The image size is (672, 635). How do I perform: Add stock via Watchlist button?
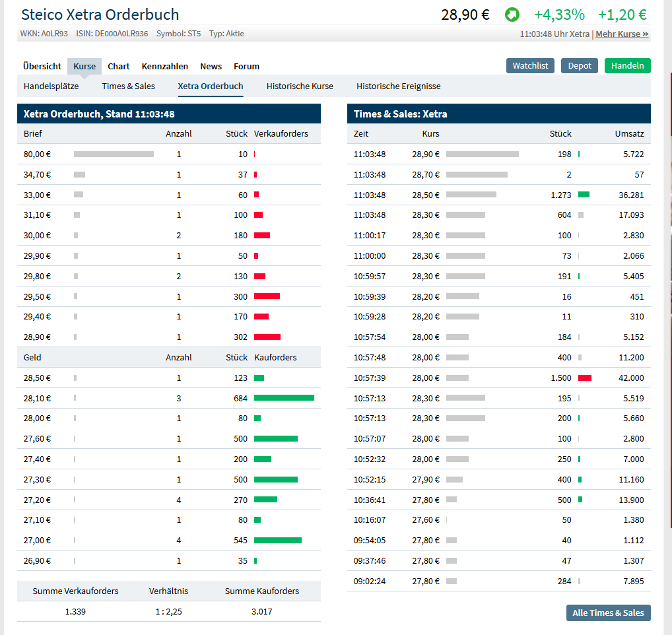pos(530,66)
